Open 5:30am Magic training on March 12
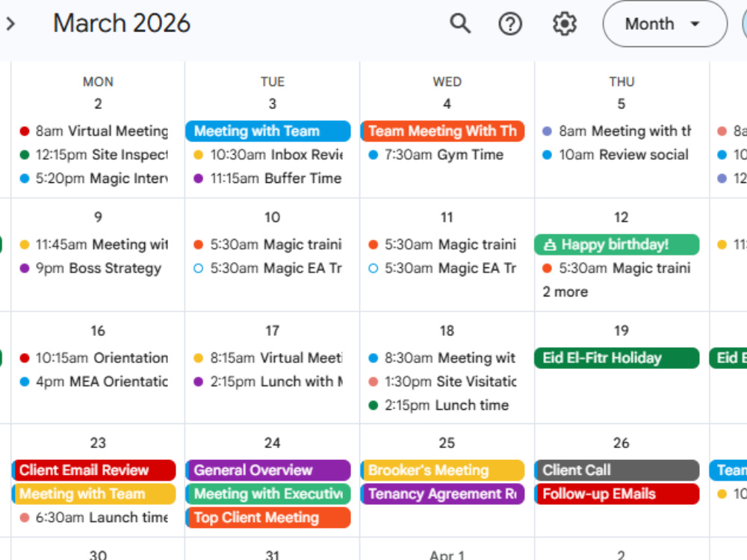 click(617, 268)
